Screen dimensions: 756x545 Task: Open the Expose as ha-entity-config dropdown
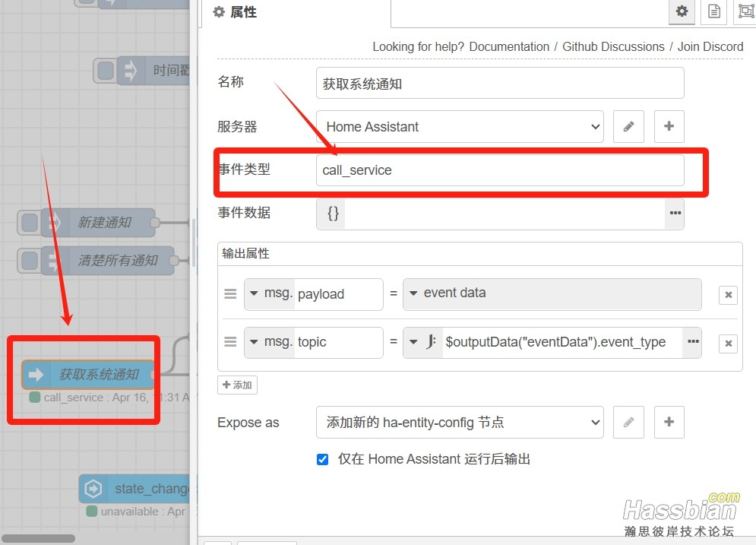(x=460, y=422)
